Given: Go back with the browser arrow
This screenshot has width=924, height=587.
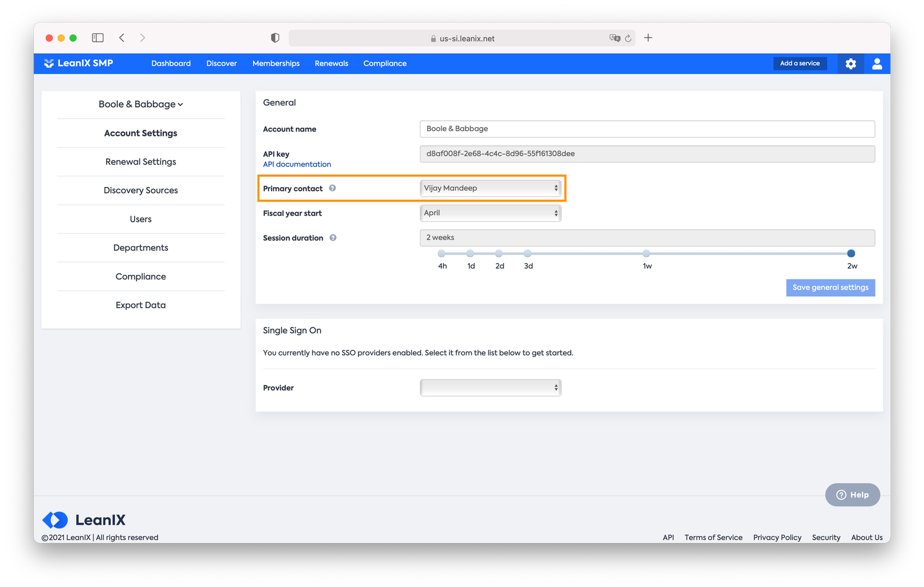Looking at the screenshot, I should 122,38.
